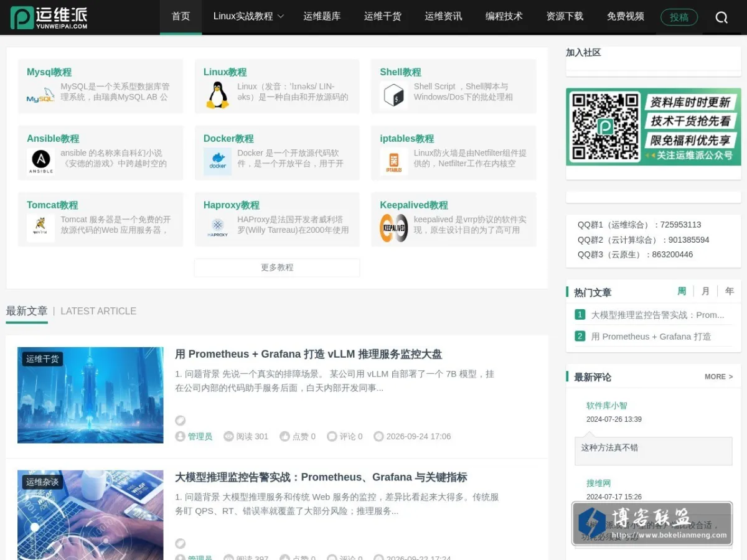The height and width of the screenshot is (560, 747).
Task: Click the 最新文章 section heading
Action: point(27,311)
